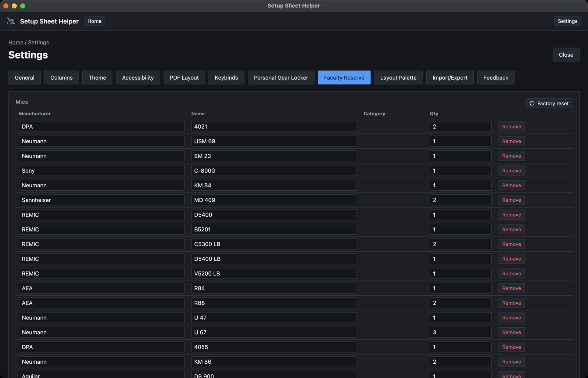Edit the quantity field for Neumann U 67

461,332
